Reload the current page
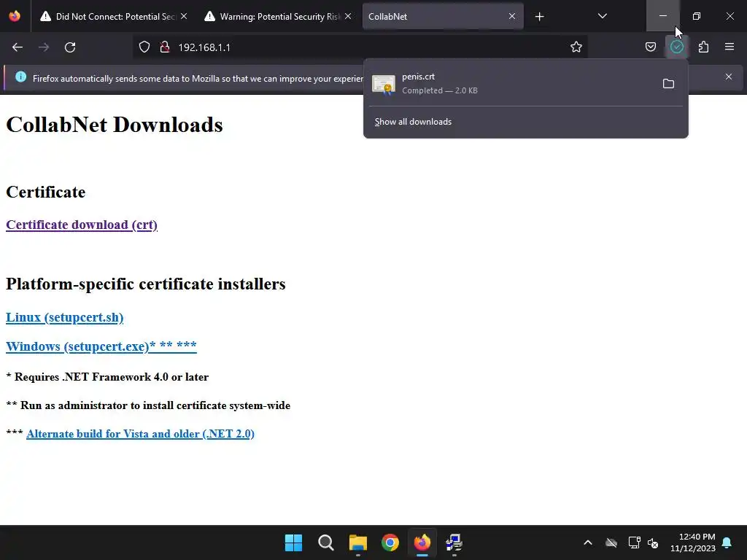The image size is (747, 560). pos(70,47)
